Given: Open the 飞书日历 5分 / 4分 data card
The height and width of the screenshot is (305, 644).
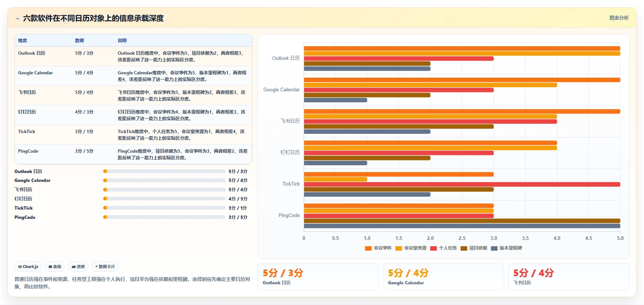Looking at the screenshot, I should pos(569,277).
